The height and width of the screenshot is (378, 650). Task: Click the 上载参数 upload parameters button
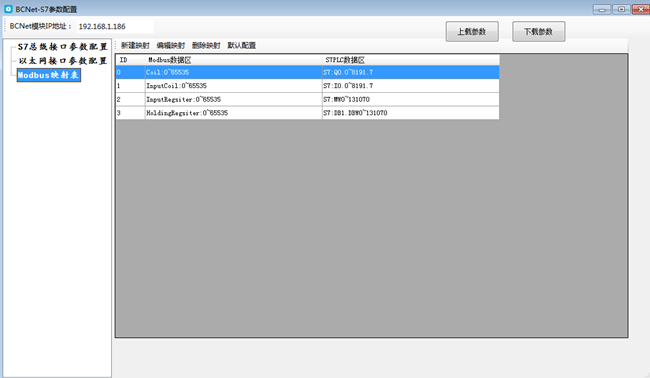[472, 32]
